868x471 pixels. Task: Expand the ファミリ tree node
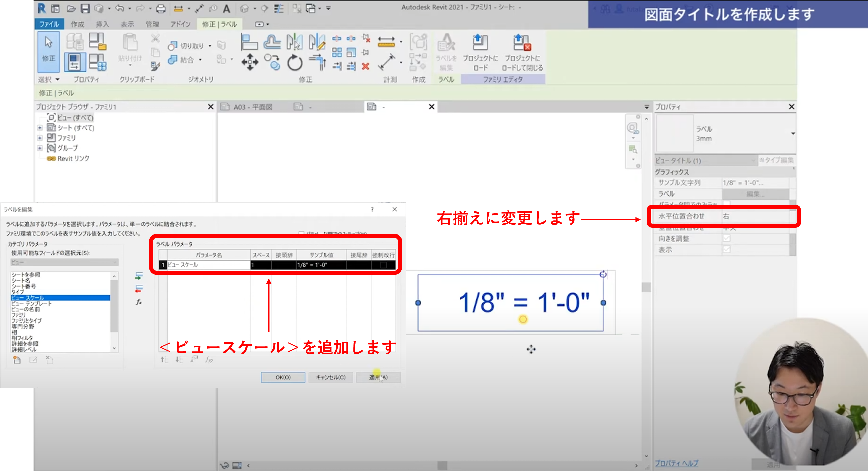[40, 138]
